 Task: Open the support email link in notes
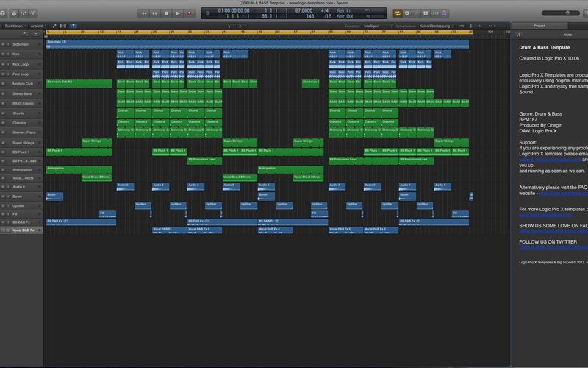[x=550, y=160]
